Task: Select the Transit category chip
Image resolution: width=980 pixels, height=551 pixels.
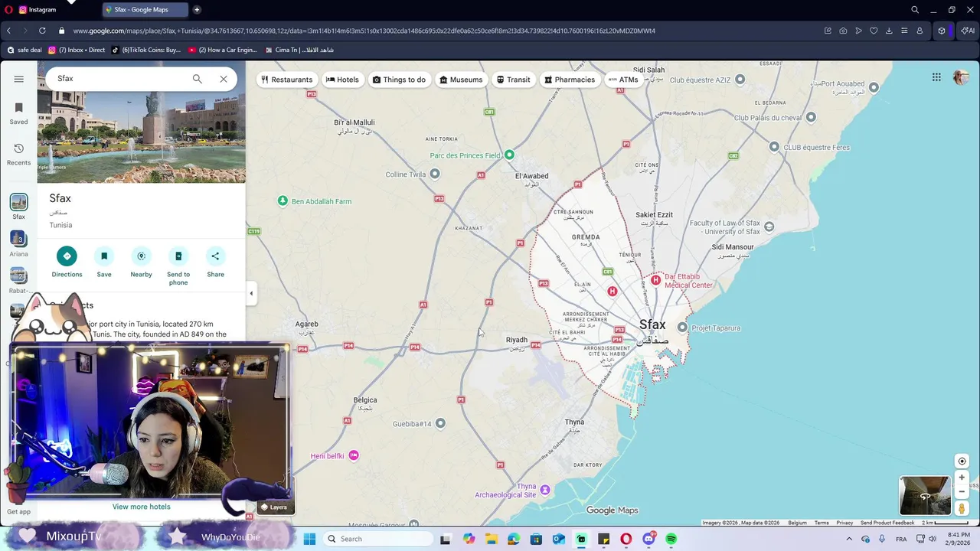Action: click(x=513, y=80)
